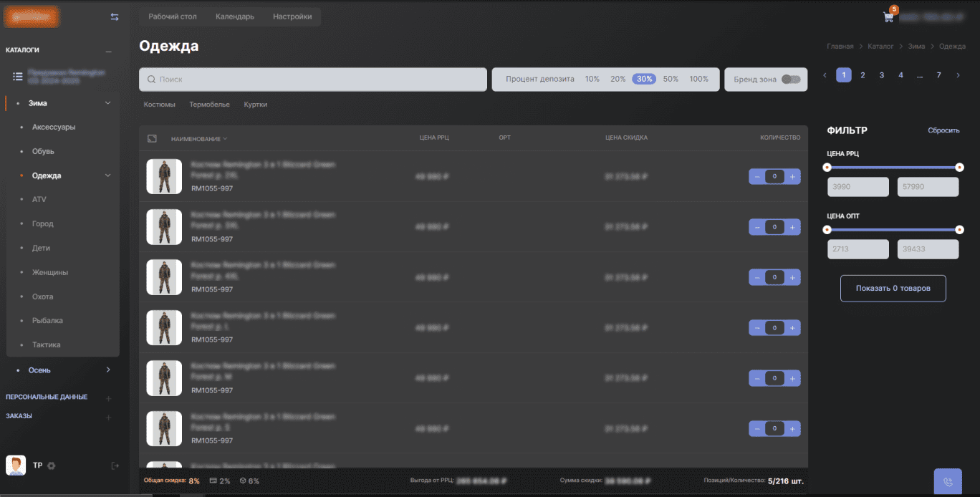
Task: Increase quantity for the p. 3XL suit
Action: click(x=792, y=227)
